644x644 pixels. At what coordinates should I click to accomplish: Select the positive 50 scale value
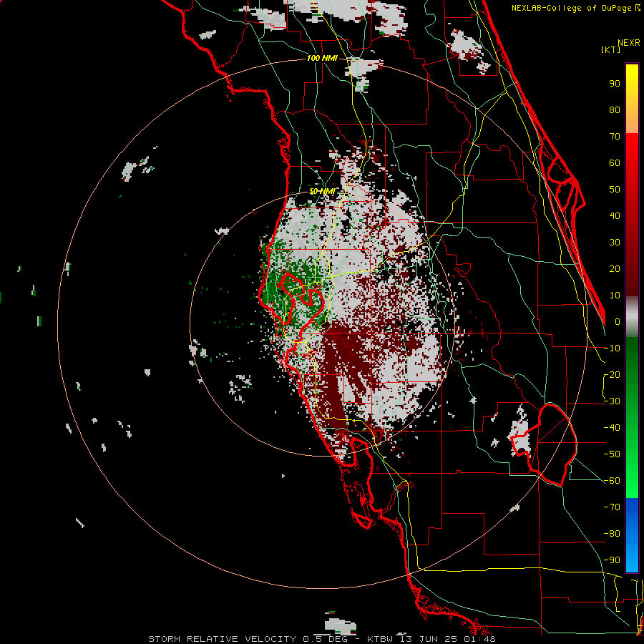[x=615, y=190]
